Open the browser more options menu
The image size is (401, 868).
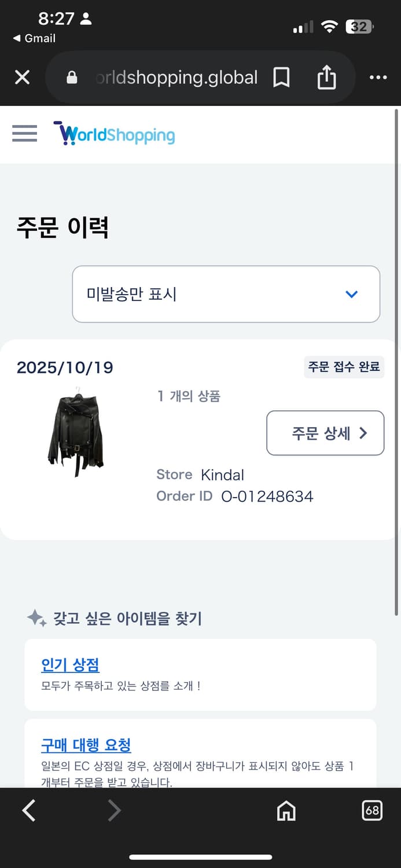tap(378, 77)
